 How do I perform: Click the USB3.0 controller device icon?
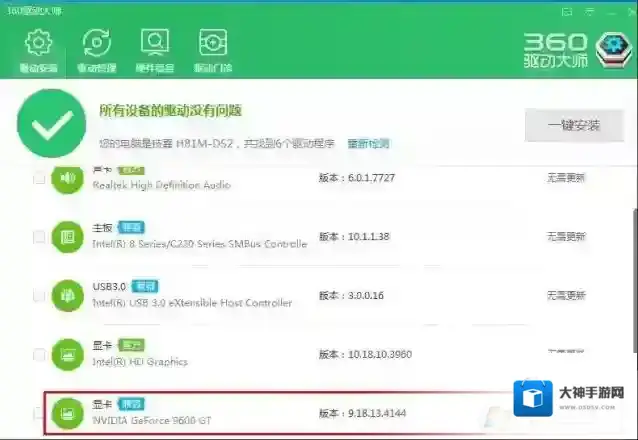click(x=68, y=296)
